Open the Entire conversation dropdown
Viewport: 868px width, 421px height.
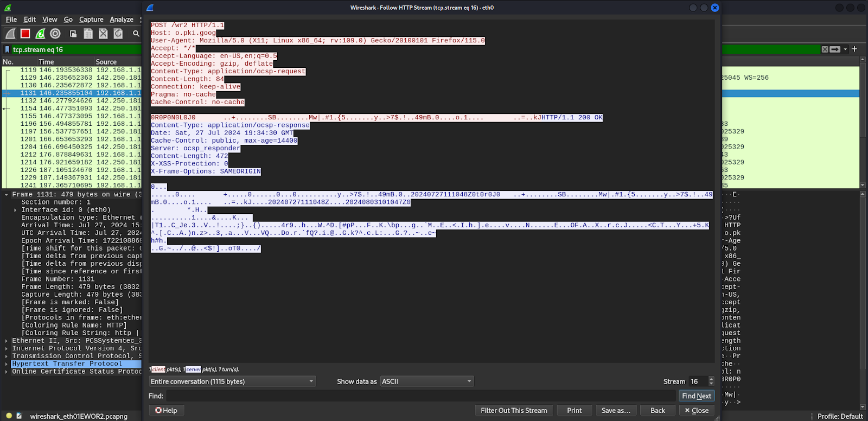pyautogui.click(x=232, y=381)
